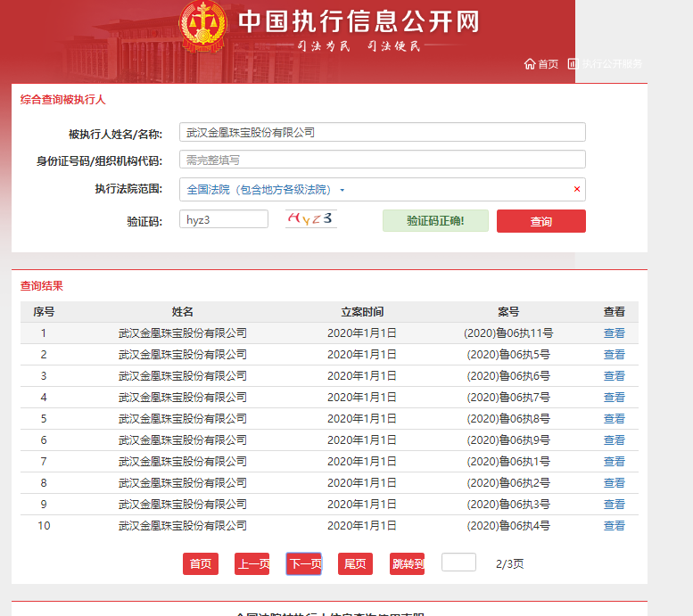Click the home icon beside 首页
Screen dimensions: 693x616
530,64
